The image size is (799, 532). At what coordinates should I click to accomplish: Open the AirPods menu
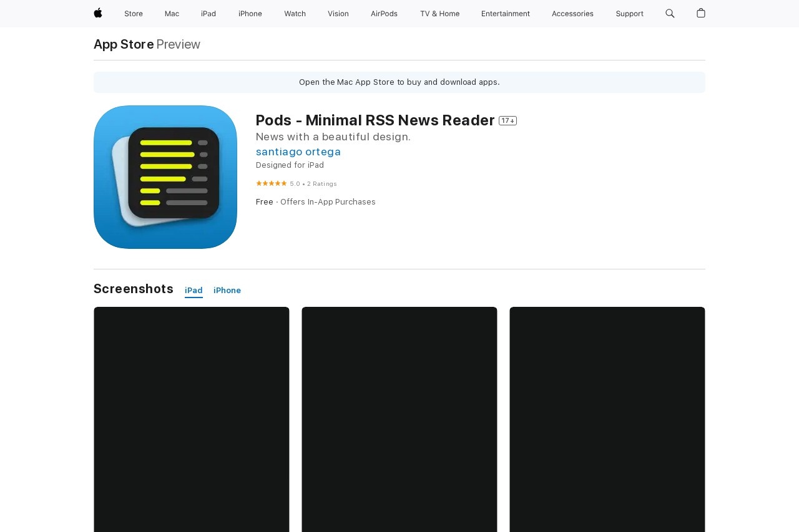click(x=384, y=14)
